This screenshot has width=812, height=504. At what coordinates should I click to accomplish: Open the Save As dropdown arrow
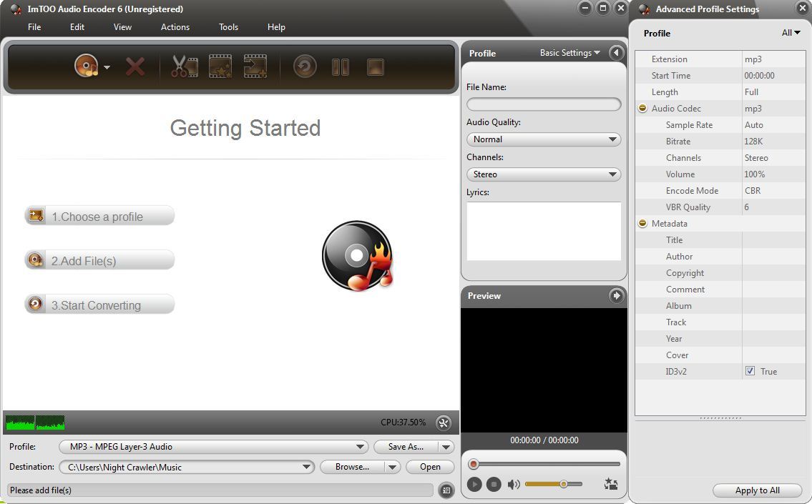tap(446, 447)
